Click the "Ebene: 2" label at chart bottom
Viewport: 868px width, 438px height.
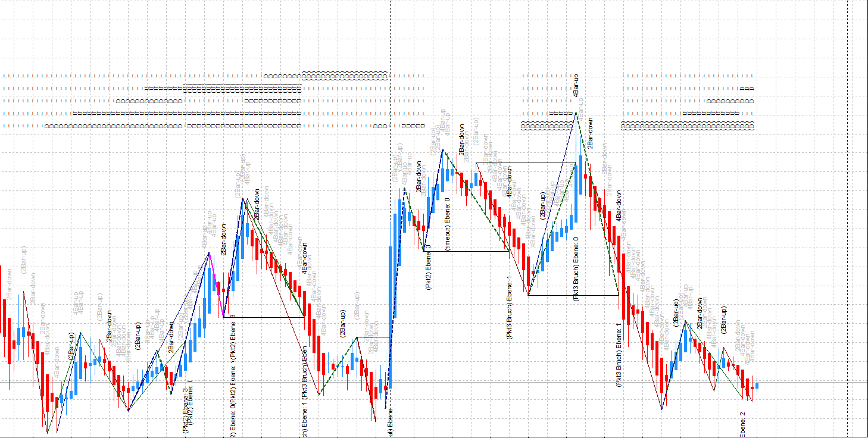click(x=742, y=424)
